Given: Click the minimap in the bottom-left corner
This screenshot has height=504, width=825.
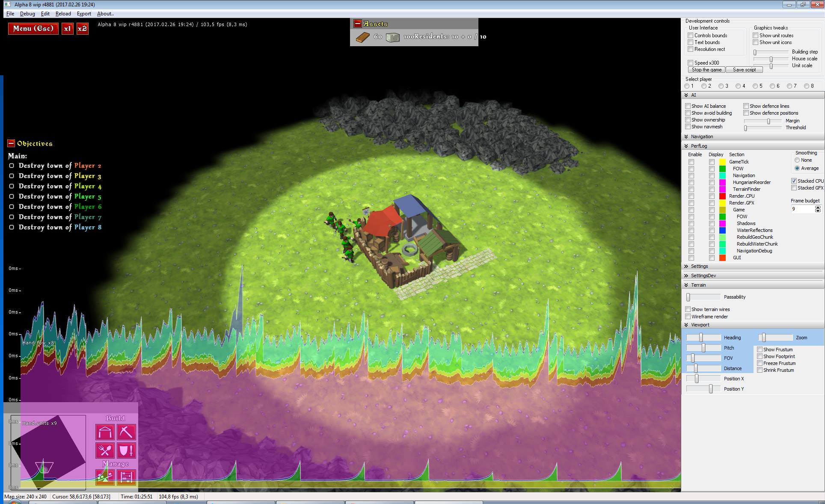Looking at the screenshot, I should pyautogui.click(x=48, y=452).
